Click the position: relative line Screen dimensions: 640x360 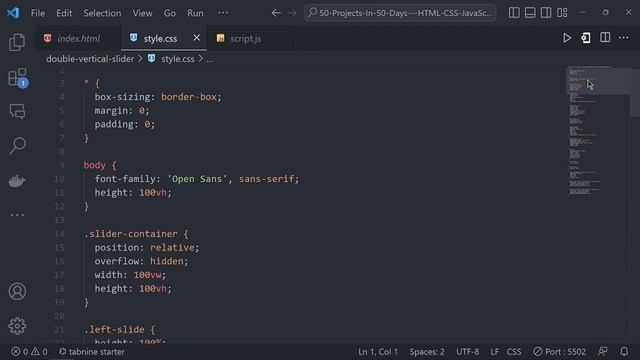[147, 247]
